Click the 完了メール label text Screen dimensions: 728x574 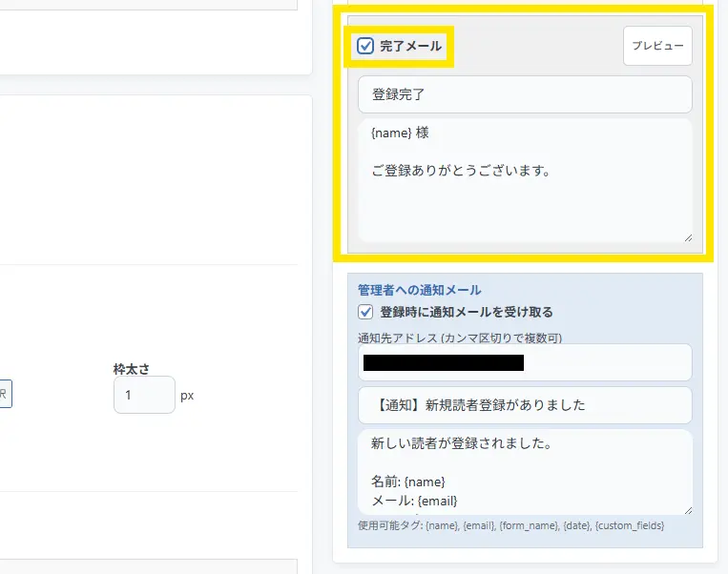tap(410, 46)
